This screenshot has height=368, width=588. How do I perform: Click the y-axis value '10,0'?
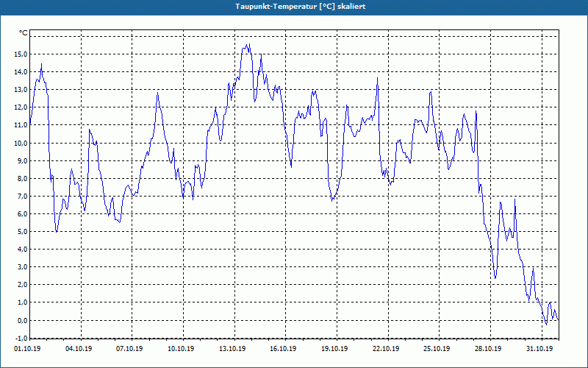tap(21, 143)
